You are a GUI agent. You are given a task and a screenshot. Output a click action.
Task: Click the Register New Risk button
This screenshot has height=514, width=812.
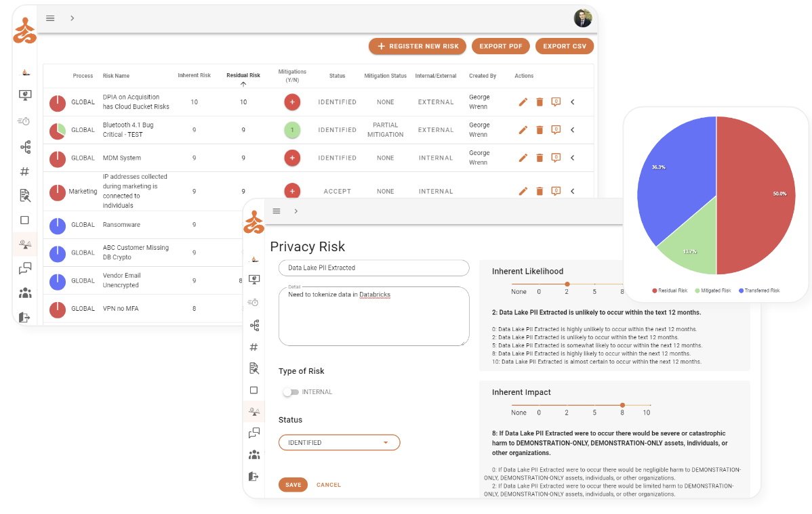418,46
